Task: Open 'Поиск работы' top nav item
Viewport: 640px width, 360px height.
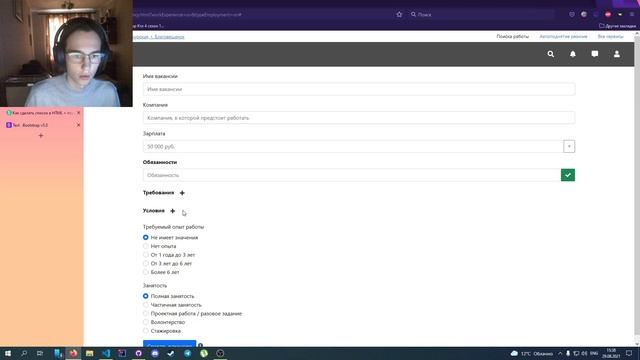Action: point(513,36)
